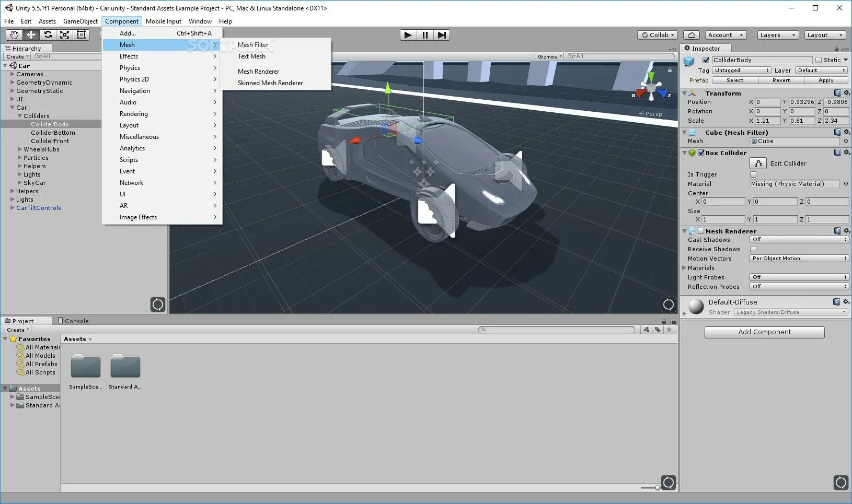
Task: Open the Cloud services icon button
Action: [x=692, y=35]
